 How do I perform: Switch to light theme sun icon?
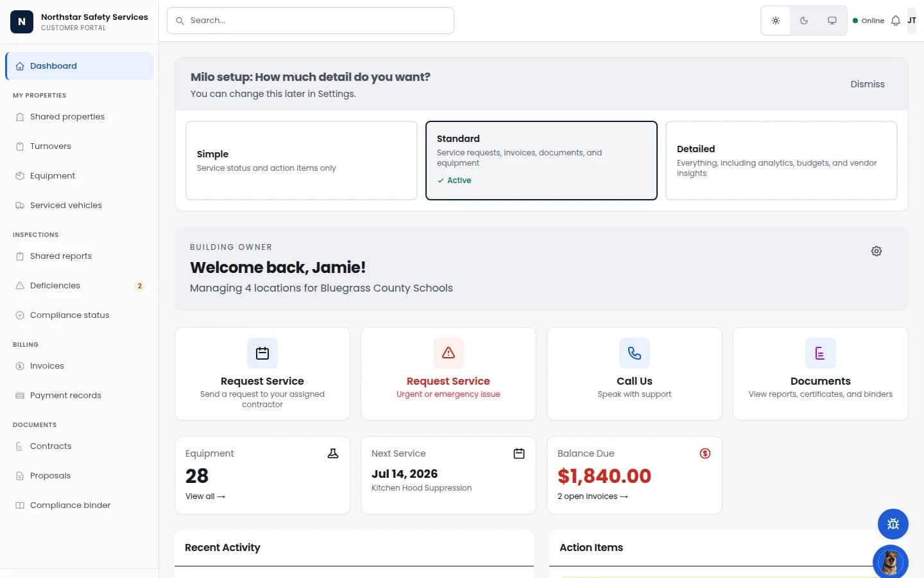[x=776, y=21]
